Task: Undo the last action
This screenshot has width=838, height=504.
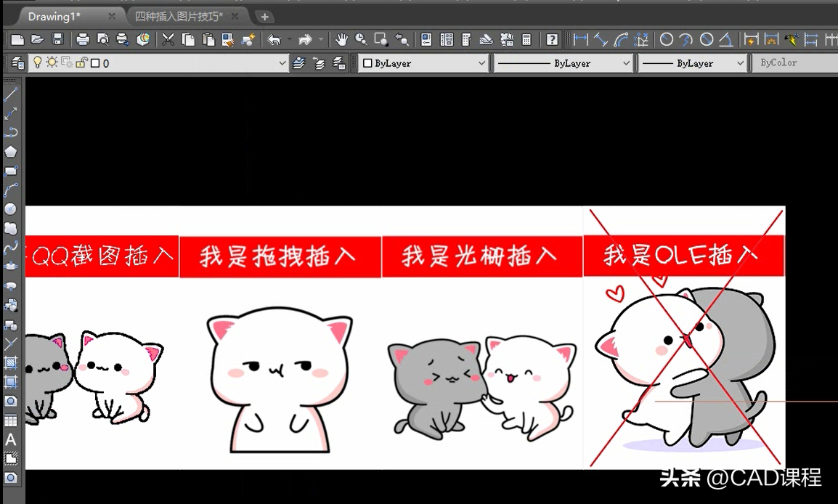Action: (274, 39)
